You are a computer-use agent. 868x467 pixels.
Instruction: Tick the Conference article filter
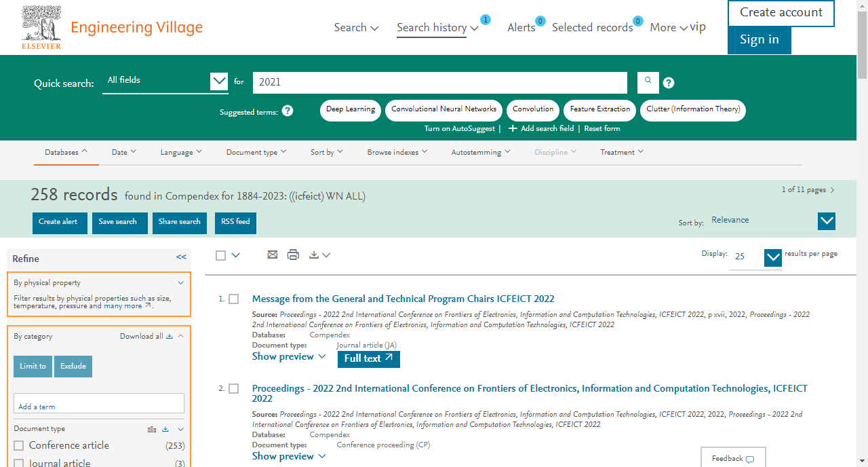point(19,445)
